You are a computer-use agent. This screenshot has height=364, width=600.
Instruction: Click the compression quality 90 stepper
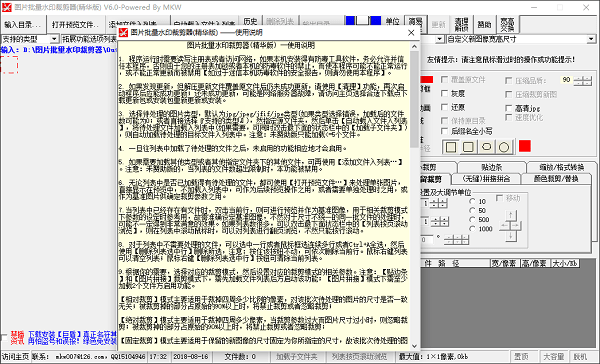click(x=583, y=80)
